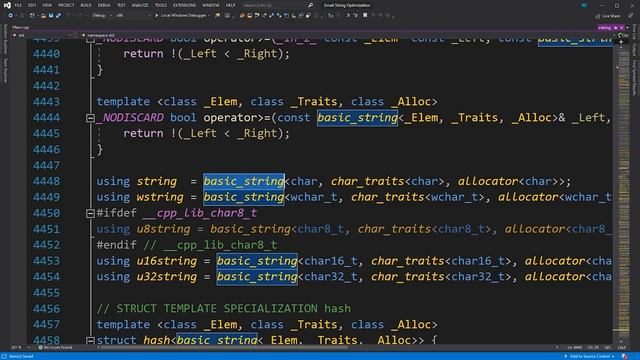Image resolution: width=640 pixels, height=360 pixels.
Task: Click the account badge in title bar
Action: pyautogui.click(x=584, y=5)
